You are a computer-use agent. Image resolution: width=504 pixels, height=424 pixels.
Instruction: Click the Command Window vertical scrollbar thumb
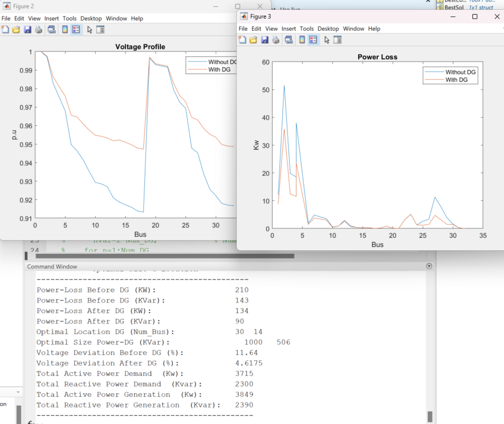click(x=430, y=416)
